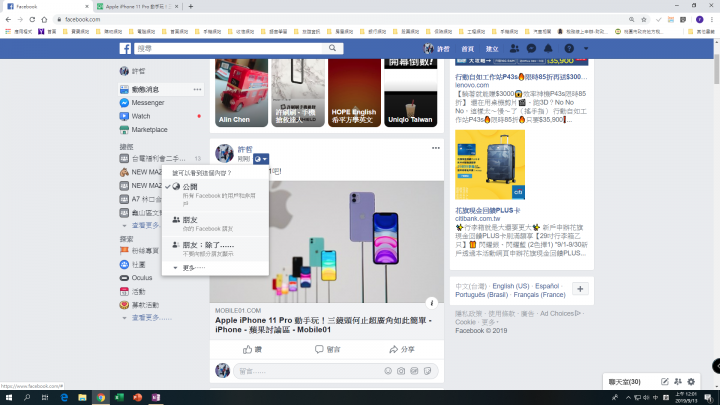The height and width of the screenshot is (405, 720).
Task: Toggle the post audience selector dropdown
Action: 261,159
